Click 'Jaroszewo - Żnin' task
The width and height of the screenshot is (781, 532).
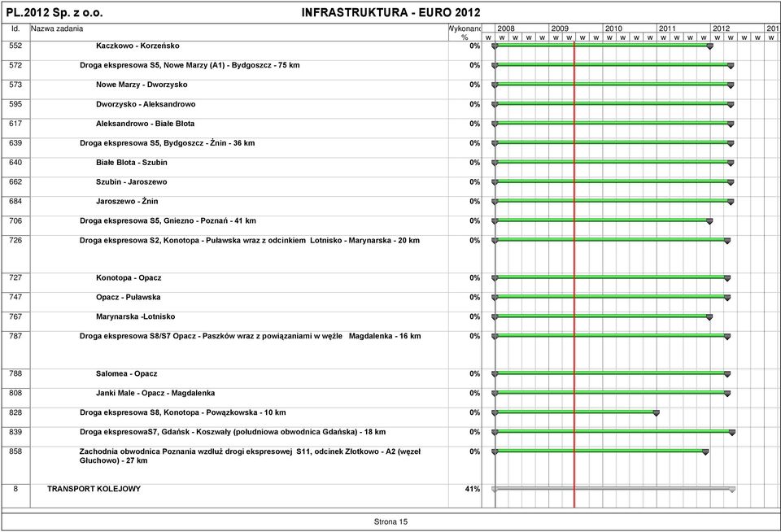click(x=127, y=201)
